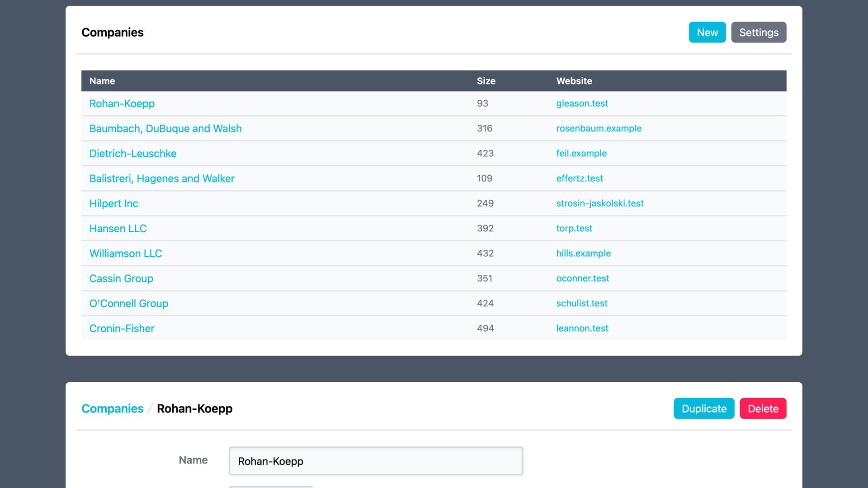Click the Name field label
Viewport: 868px width, 488px height.
point(193,460)
